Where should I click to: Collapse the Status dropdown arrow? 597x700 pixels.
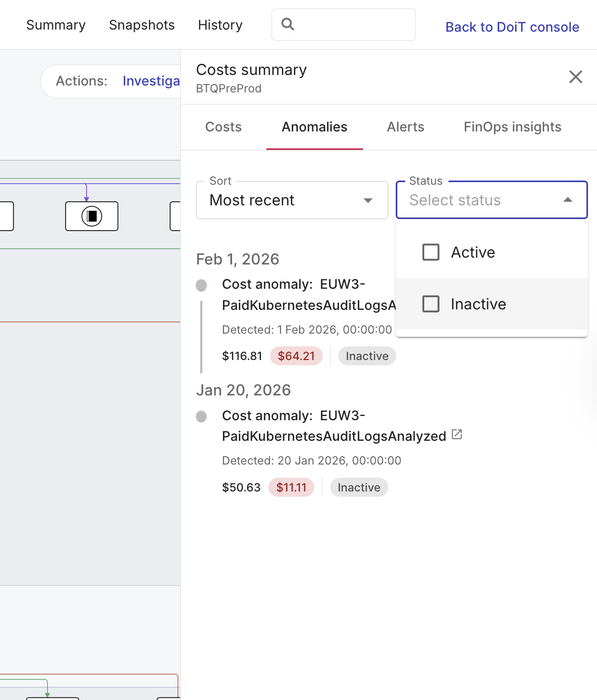pos(567,200)
